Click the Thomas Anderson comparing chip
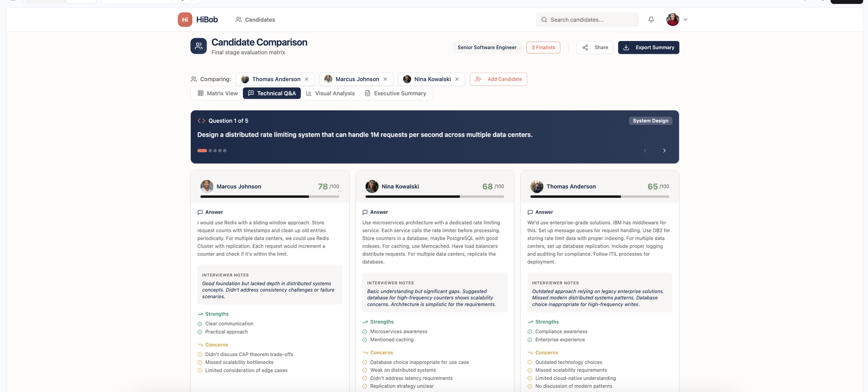Viewport: 868px width, 392px height. point(275,79)
